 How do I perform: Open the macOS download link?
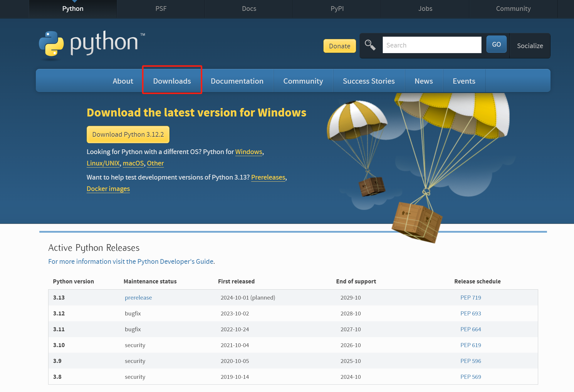coord(133,163)
